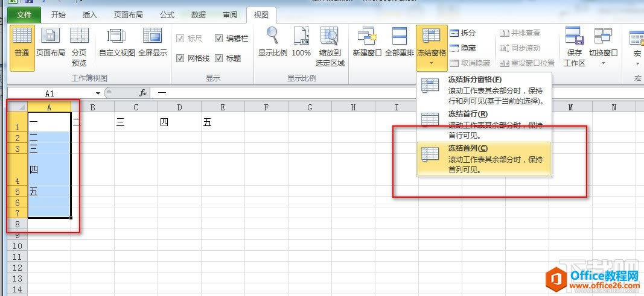Switch to Formulas (公式) tab
The height and width of the screenshot is (296, 644).
click(x=167, y=14)
